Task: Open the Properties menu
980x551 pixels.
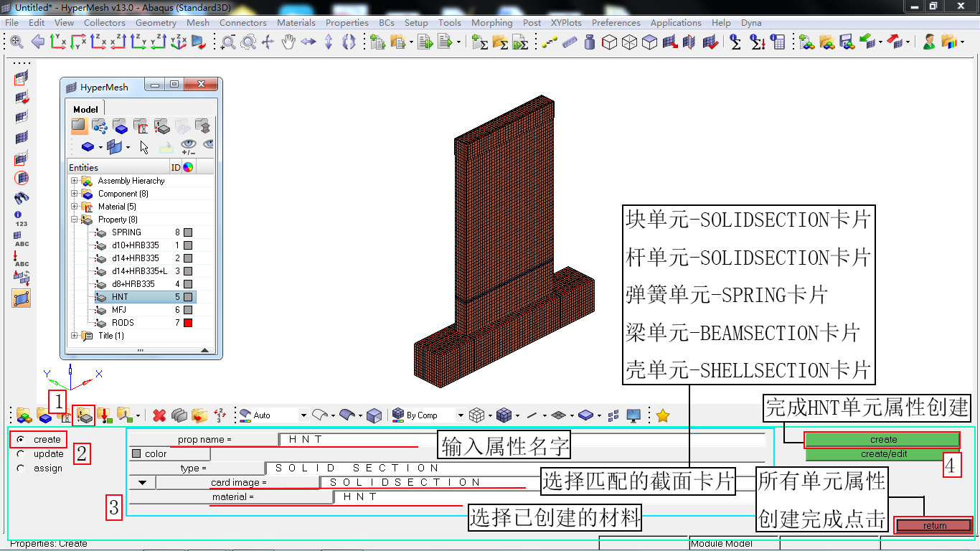Action: (x=347, y=22)
